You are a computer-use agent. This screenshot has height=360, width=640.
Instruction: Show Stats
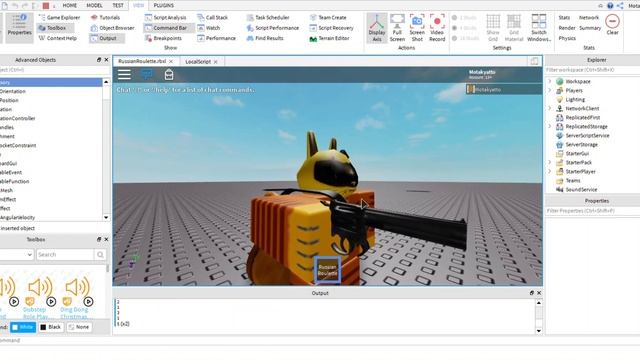564,18
